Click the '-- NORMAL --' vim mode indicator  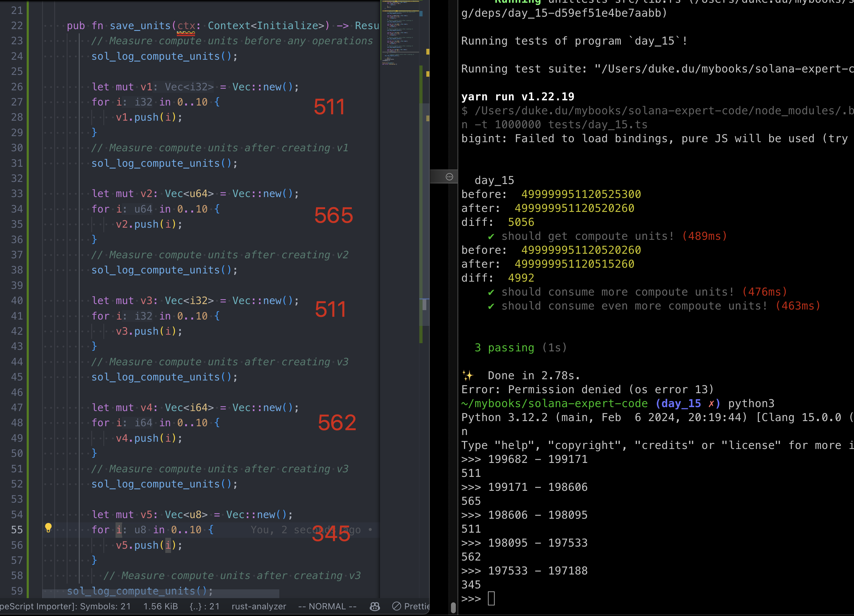click(327, 606)
